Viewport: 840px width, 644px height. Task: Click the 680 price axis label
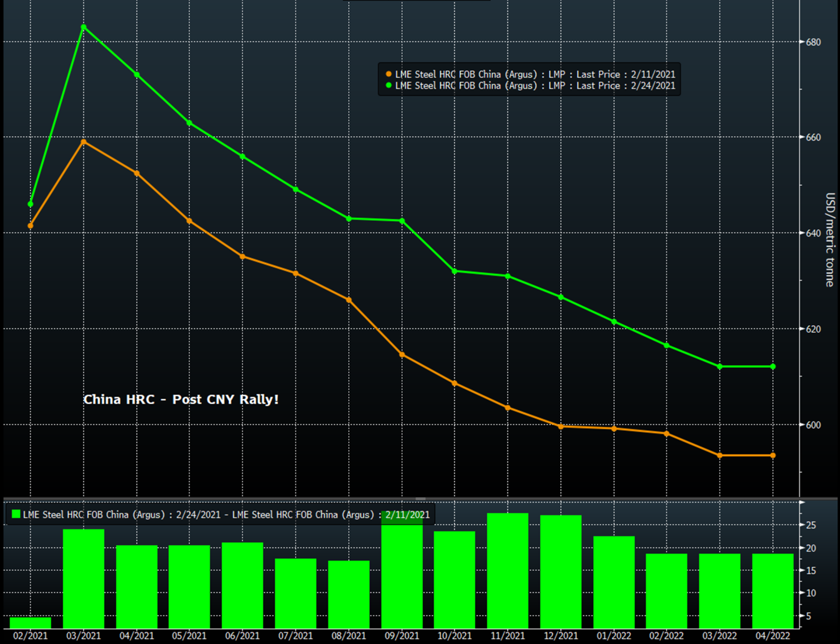(x=813, y=42)
